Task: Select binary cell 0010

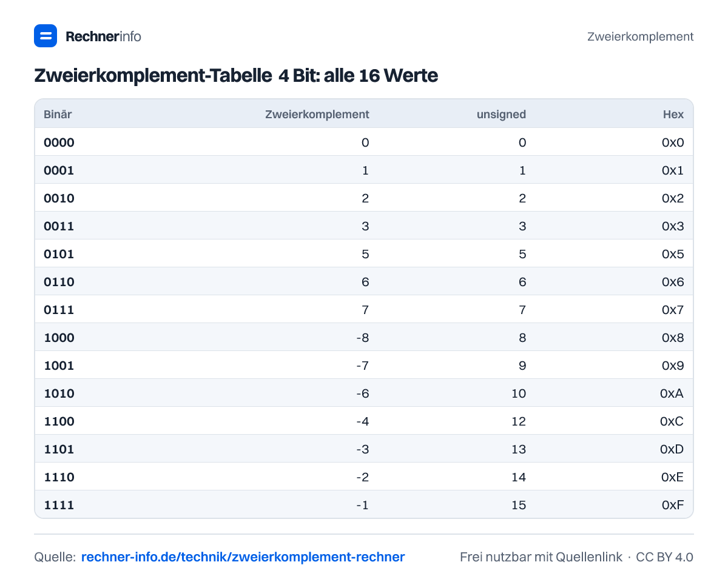Action: pos(59,198)
